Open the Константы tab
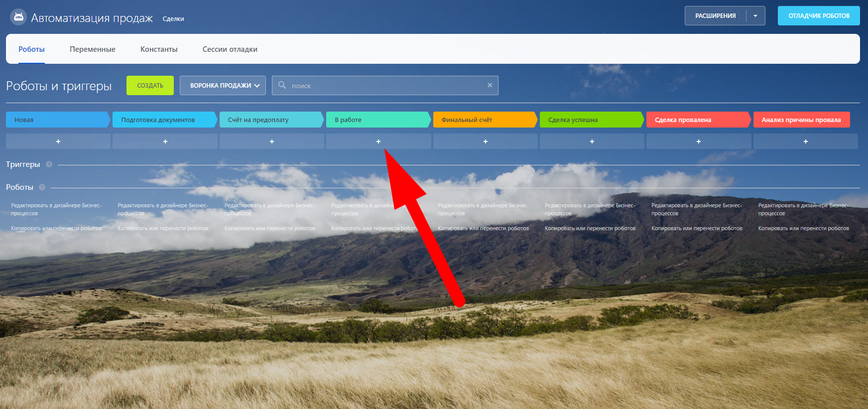Viewport: 868px width, 409px height. coord(159,49)
